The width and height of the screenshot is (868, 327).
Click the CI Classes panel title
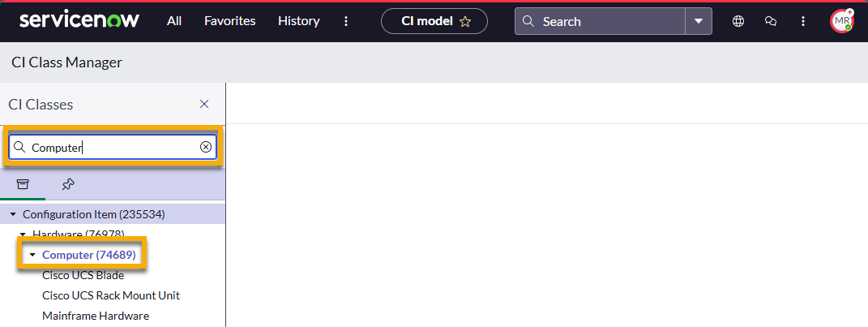(x=41, y=104)
